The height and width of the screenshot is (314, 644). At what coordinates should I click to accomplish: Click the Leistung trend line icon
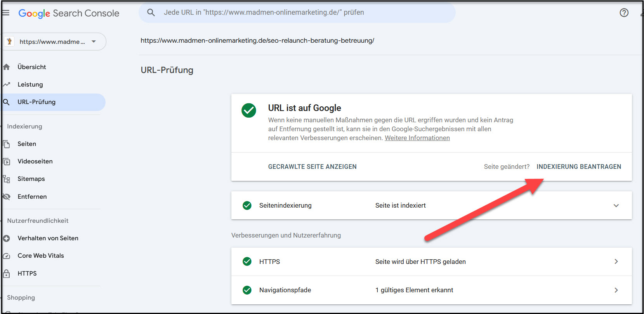pos(6,84)
